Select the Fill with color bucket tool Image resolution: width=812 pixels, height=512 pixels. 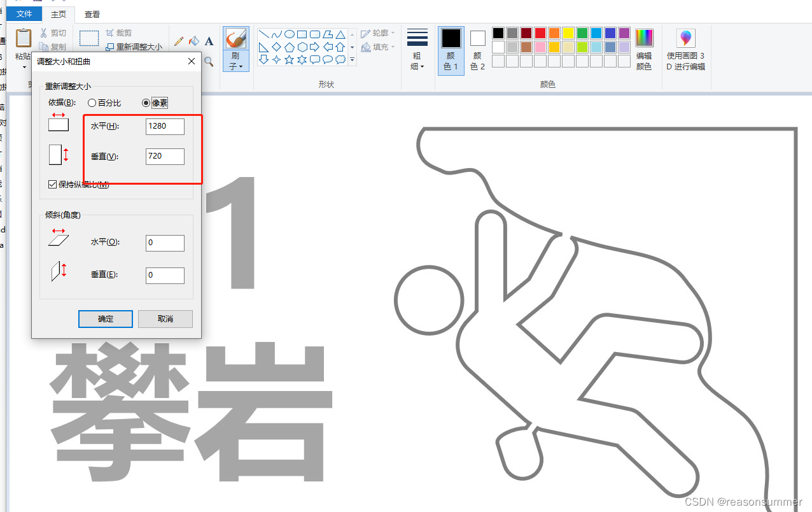click(194, 41)
